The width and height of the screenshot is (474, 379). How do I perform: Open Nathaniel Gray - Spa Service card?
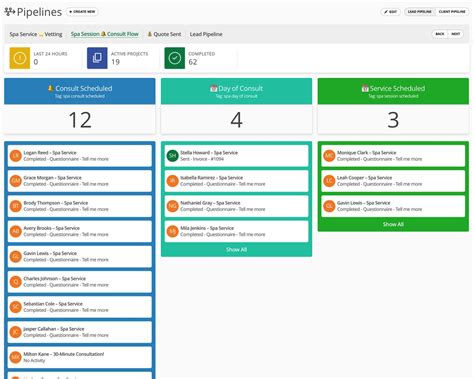pyautogui.click(x=236, y=206)
